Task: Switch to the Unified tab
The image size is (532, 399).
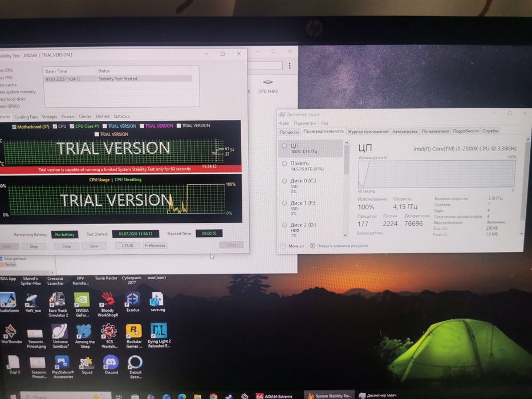Action: click(x=103, y=116)
